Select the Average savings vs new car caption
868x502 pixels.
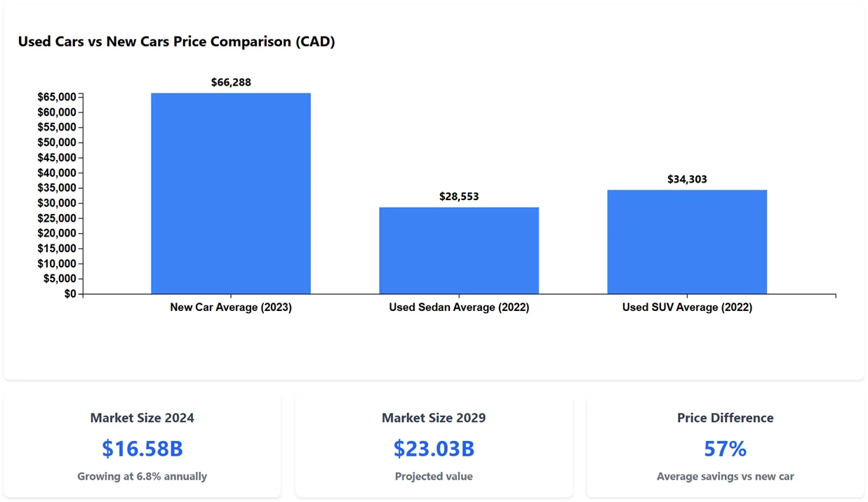click(725, 476)
